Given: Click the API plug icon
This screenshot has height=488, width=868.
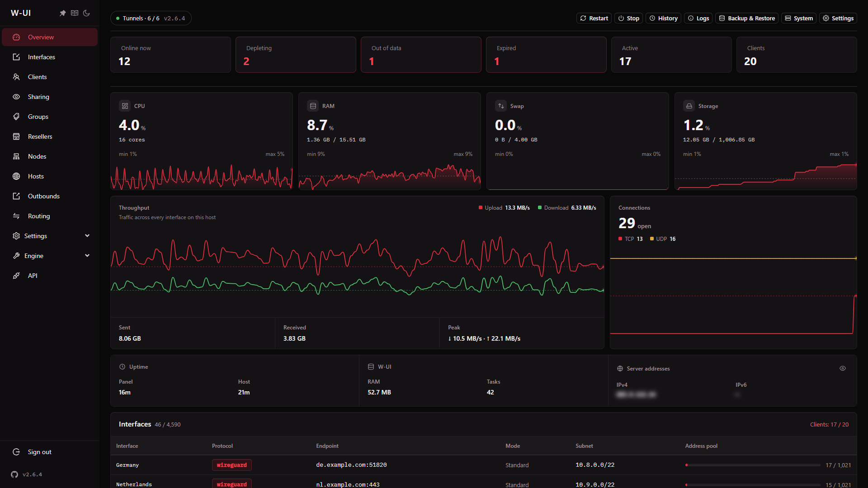Looking at the screenshot, I should (x=16, y=276).
